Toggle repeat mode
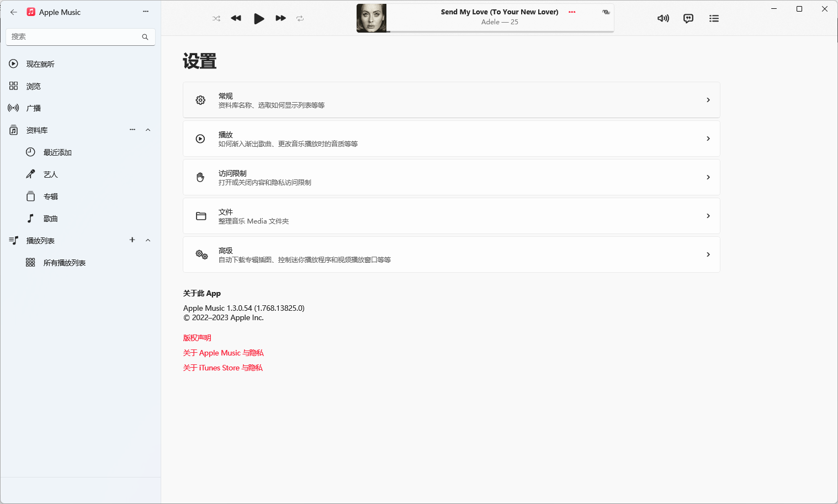This screenshot has width=838, height=504. [300, 18]
